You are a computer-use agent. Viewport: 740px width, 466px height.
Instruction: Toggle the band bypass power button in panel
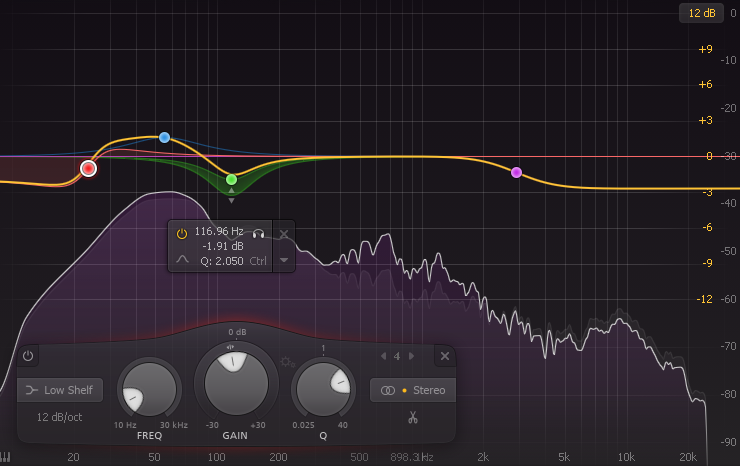tap(28, 356)
